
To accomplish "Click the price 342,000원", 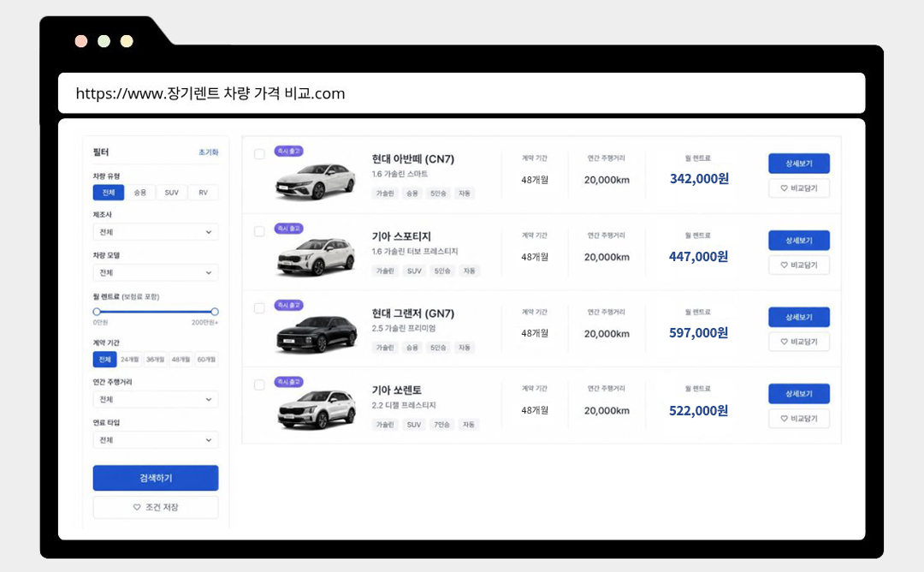I will click(x=699, y=179).
